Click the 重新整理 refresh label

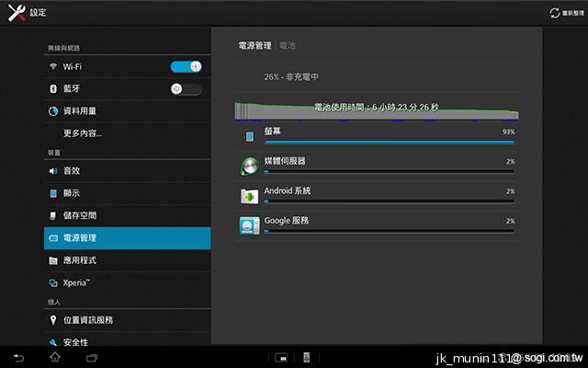point(573,13)
